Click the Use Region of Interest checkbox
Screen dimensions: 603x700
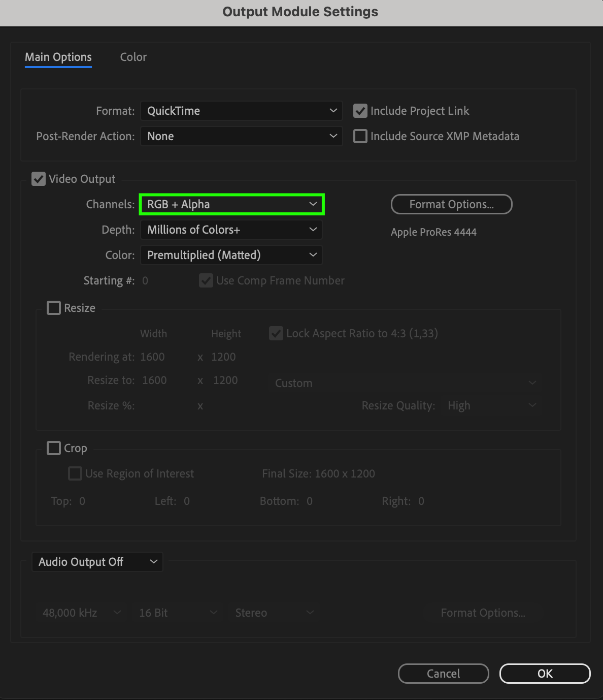[x=75, y=473]
